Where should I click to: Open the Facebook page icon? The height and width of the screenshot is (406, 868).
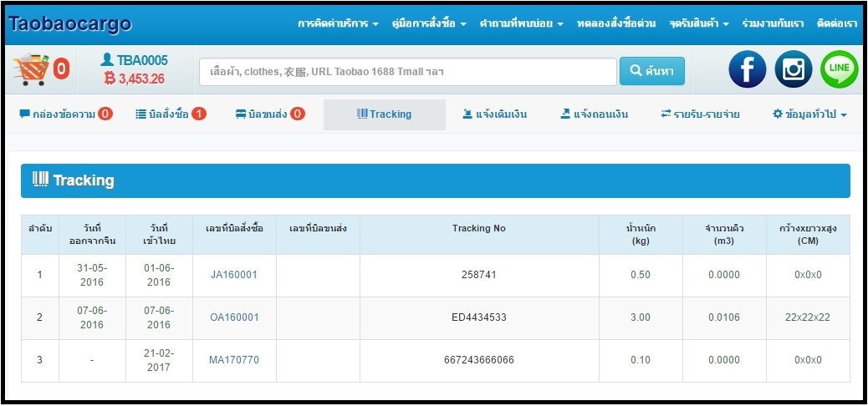click(x=747, y=70)
